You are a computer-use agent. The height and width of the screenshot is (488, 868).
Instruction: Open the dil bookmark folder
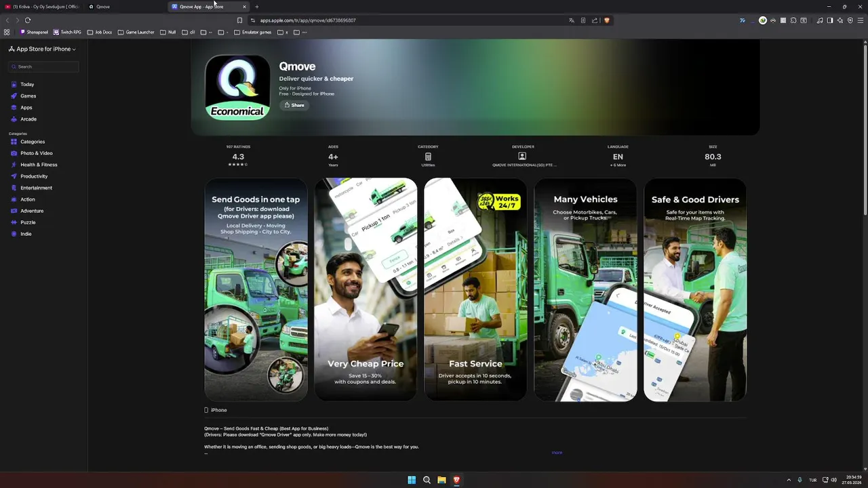click(x=189, y=32)
